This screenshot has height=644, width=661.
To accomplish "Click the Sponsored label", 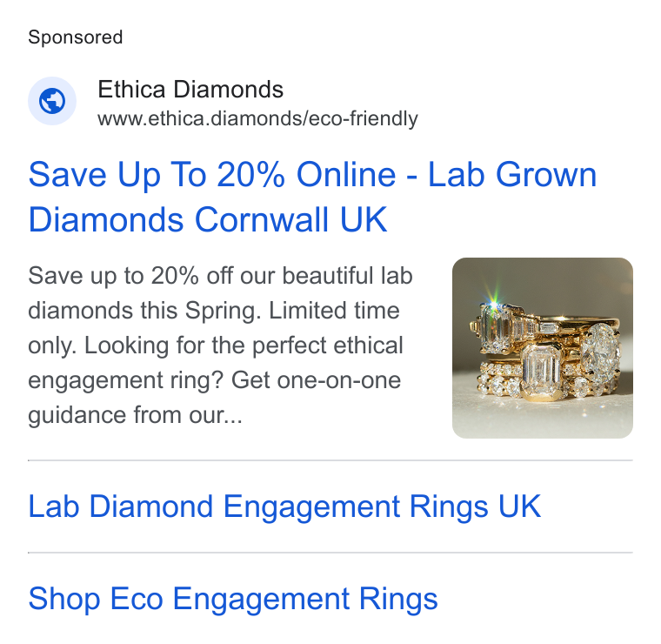I will (x=75, y=37).
